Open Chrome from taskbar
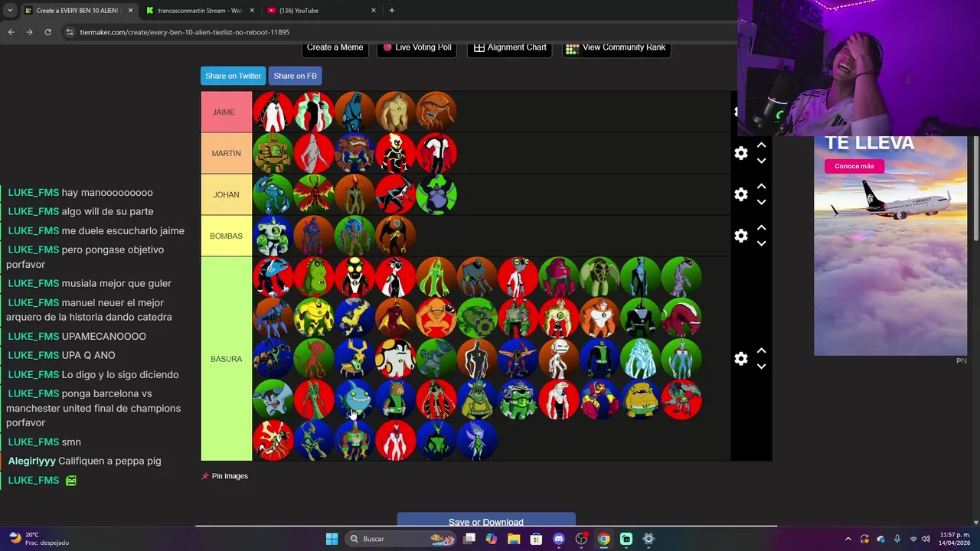The image size is (980, 551). click(x=603, y=539)
